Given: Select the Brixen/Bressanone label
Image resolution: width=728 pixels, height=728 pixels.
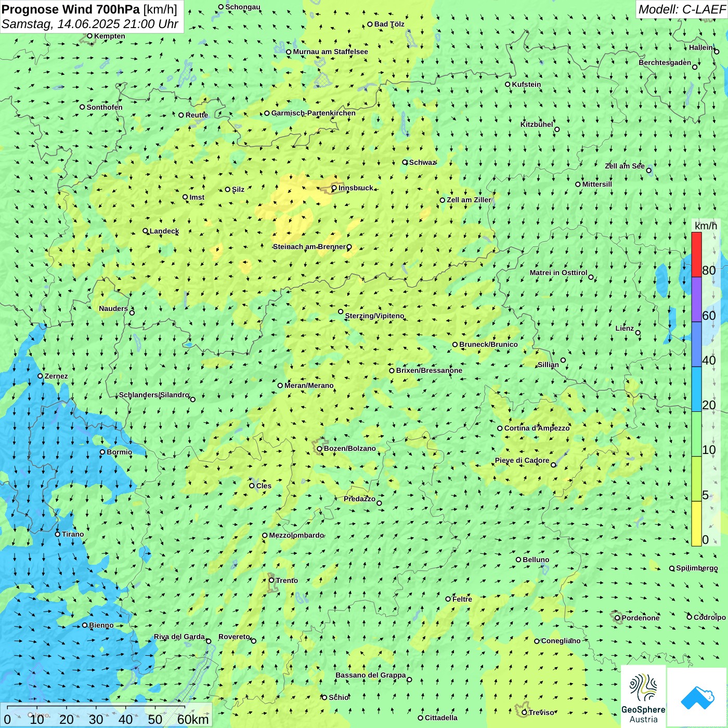Looking at the screenshot, I should (x=429, y=370).
